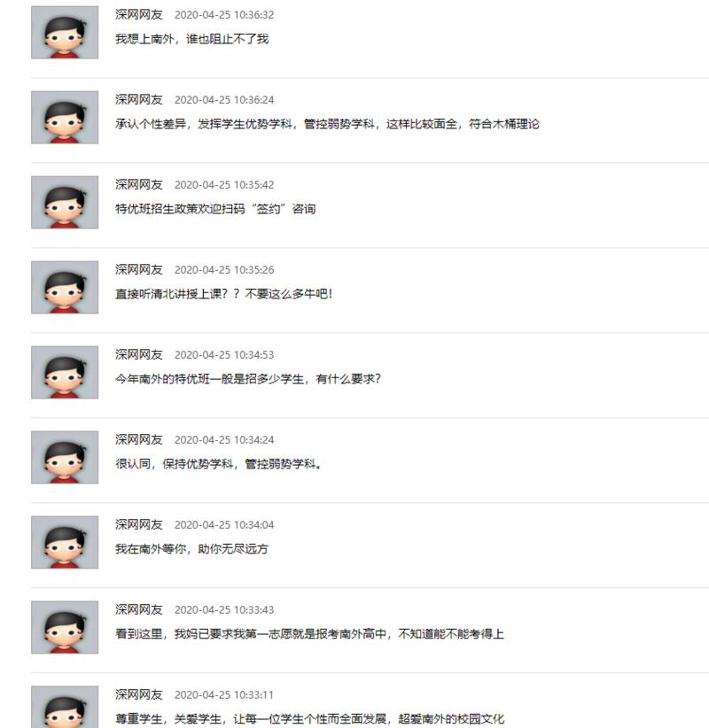Viewport: 709px width, 728px height.
Task: Click username 深网网友 on the 10:35:42 comment
Action: pos(139,184)
